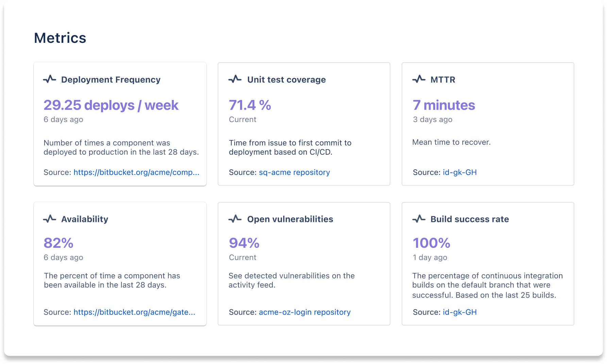This screenshot has width=607, height=364.
Task: Click the 29.25 deploys per week value
Action: [x=111, y=105]
